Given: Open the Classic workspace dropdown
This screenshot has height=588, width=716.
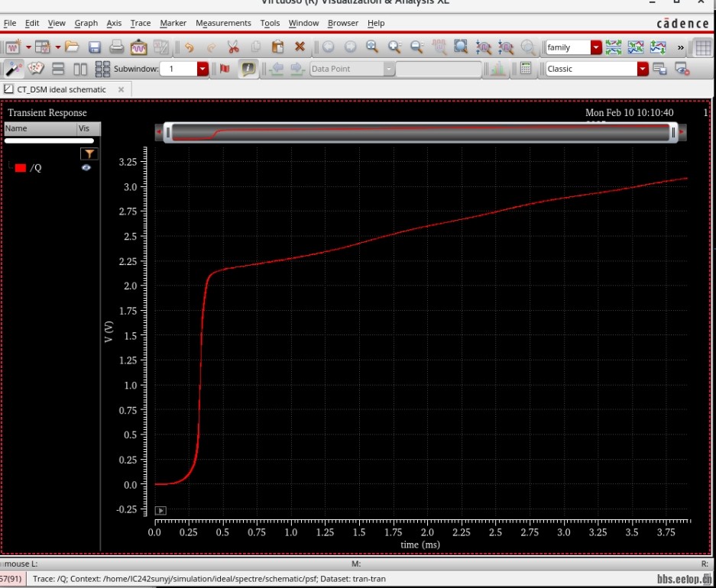Looking at the screenshot, I should tap(643, 69).
